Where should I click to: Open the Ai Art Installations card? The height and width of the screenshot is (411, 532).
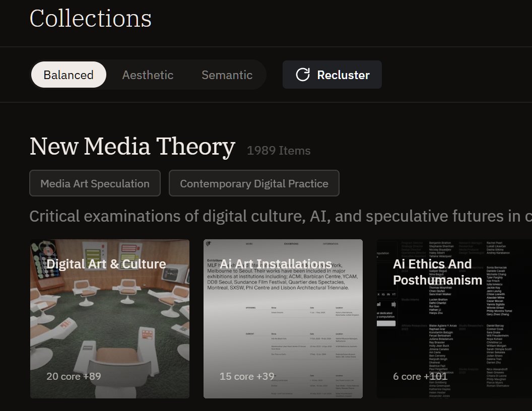point(283,319)
